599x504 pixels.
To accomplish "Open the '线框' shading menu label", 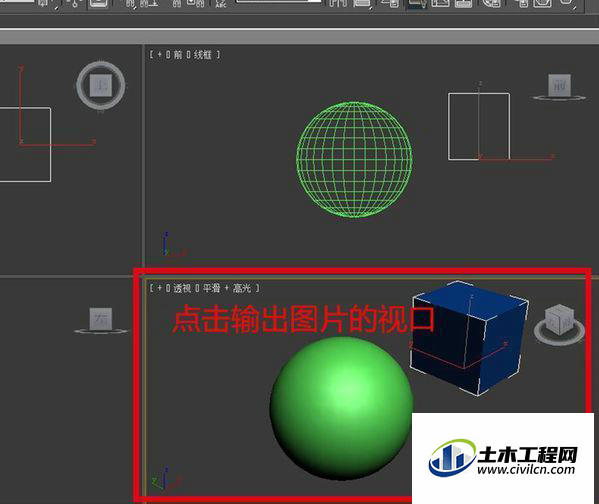I will [202, 55].
